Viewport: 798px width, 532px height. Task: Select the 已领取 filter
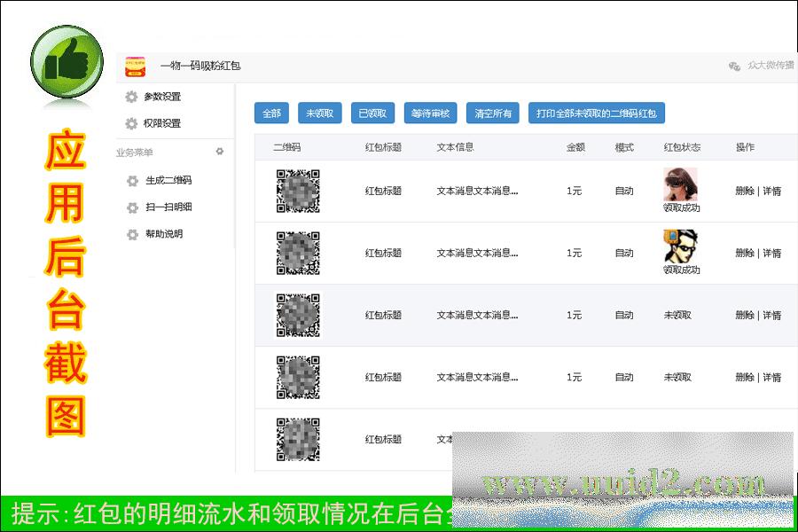(x=371, y=113)
